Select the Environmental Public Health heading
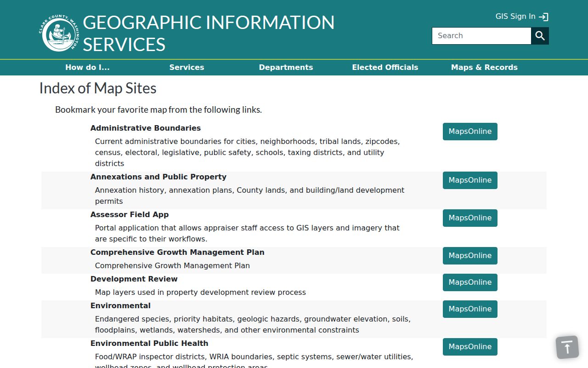This screenshot has width=588, height=368. point(149,343)
